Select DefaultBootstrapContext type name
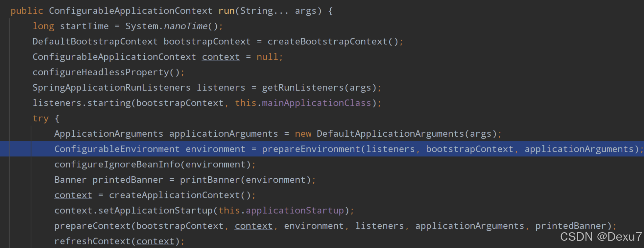Image resolution: width=644 pixels, height=248 pixels. 95,42
